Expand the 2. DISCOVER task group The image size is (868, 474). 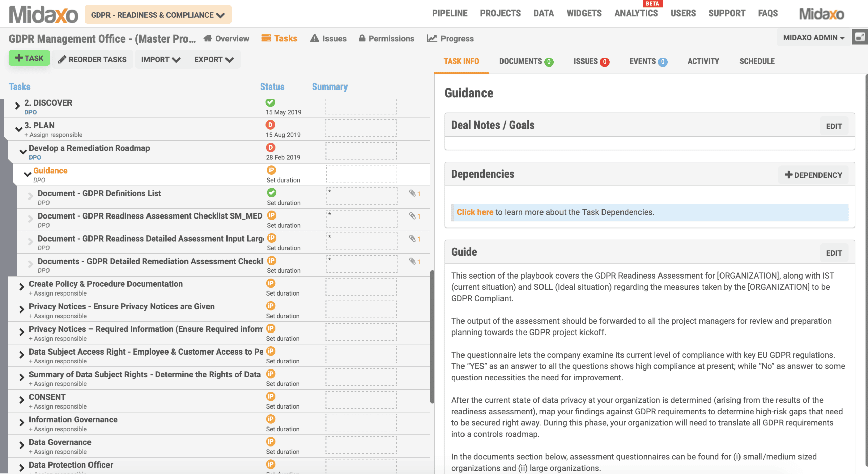(x=17, y=106)
